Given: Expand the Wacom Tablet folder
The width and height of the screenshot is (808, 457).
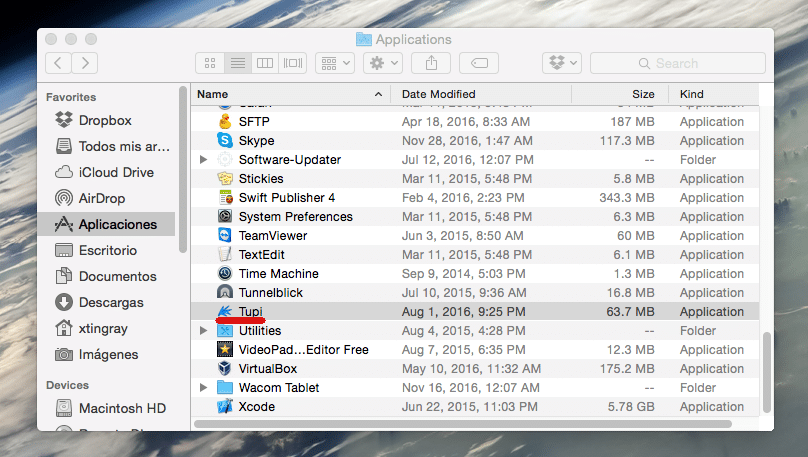Looking at the screenshot, I should click(204, 388).
